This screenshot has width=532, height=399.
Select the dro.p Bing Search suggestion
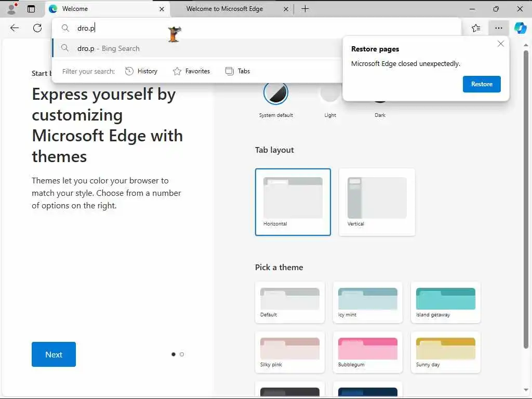tap(197, 48)
